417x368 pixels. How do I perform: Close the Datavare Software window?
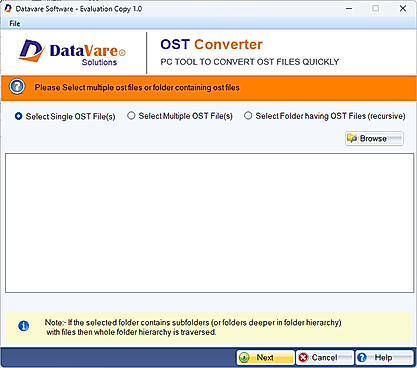click(403, 9)
